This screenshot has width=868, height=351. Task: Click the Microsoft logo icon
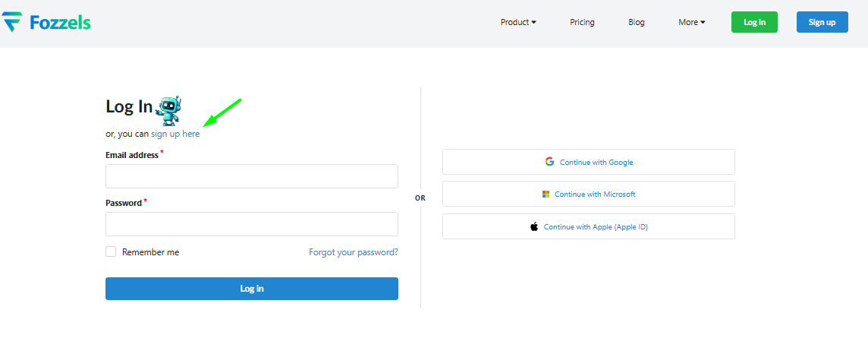coord(546,194)
